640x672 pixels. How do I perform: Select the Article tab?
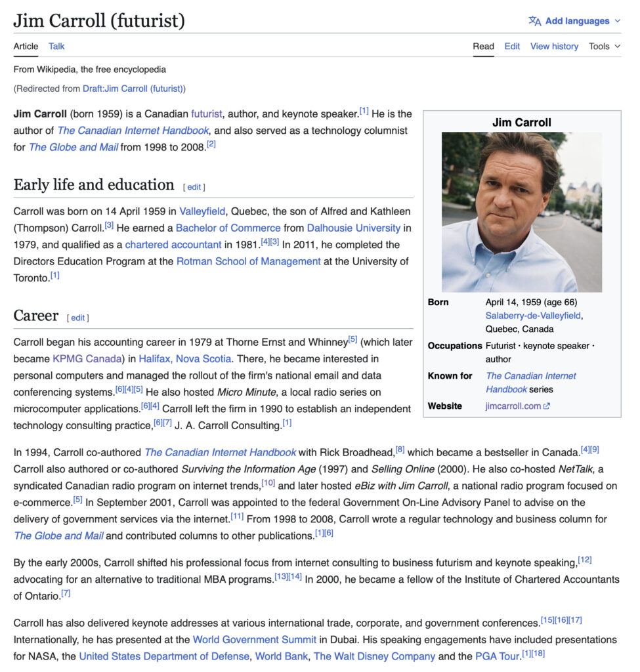tap(26, 47)
